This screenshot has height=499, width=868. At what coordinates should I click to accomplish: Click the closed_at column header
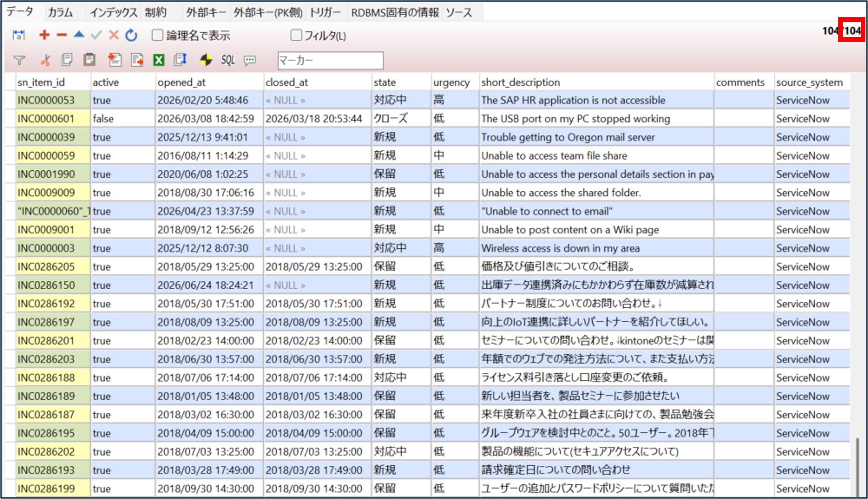point(318,83)
